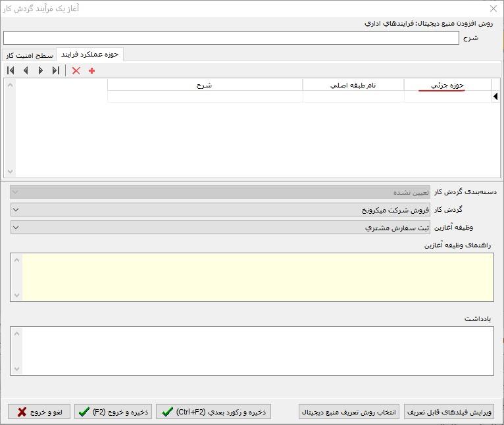
Task: Switch to سطح امنیت کار tab
Action: coord(30,55)
